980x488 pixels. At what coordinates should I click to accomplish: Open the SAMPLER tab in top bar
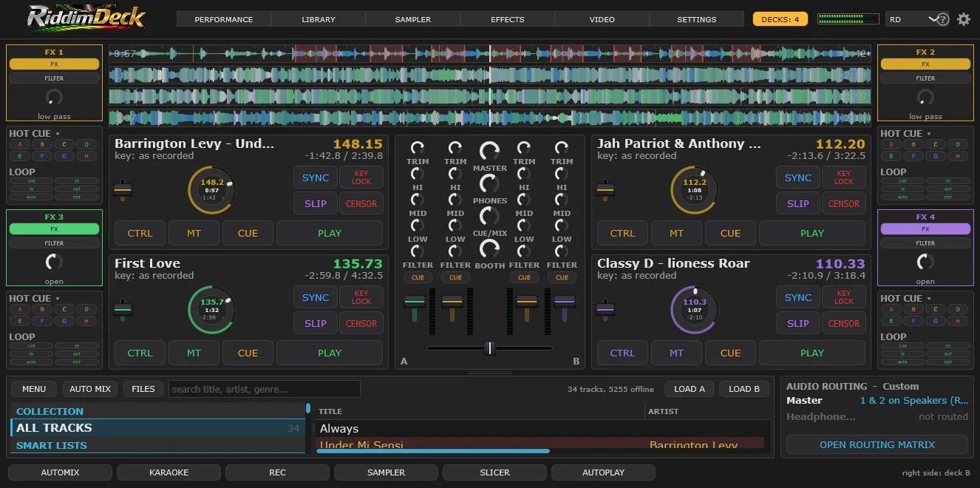coord(413,19)
